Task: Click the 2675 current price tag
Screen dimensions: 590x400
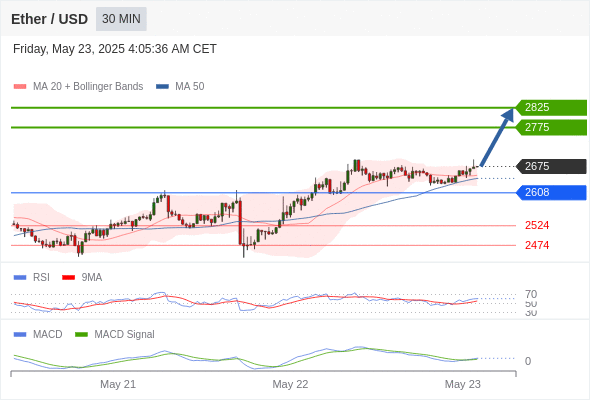Action: pyautogui.click(x=551, y=166)
